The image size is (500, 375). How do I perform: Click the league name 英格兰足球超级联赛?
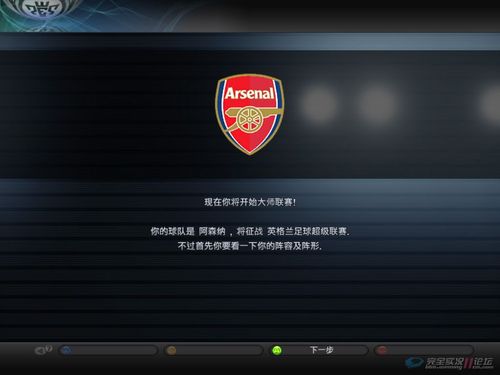coord(307,231)
